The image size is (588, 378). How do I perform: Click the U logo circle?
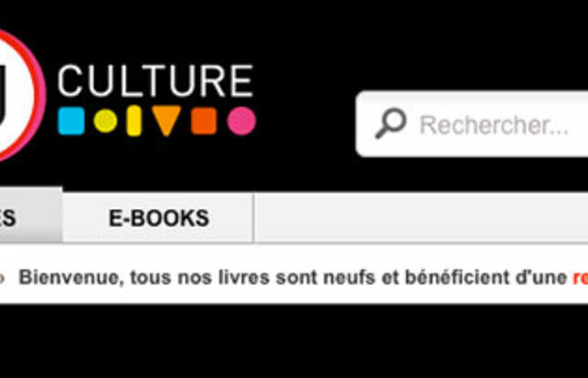(x=19, y=95)
